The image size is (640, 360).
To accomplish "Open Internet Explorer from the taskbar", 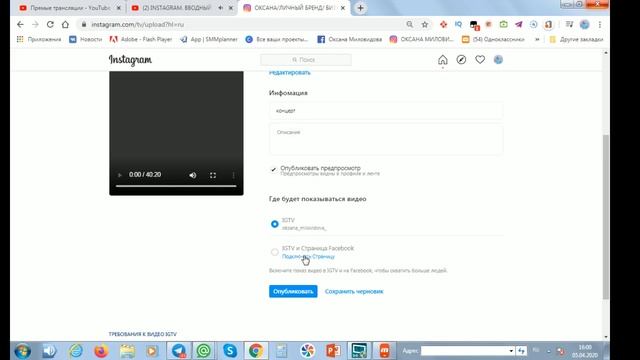I will [76, 351].
